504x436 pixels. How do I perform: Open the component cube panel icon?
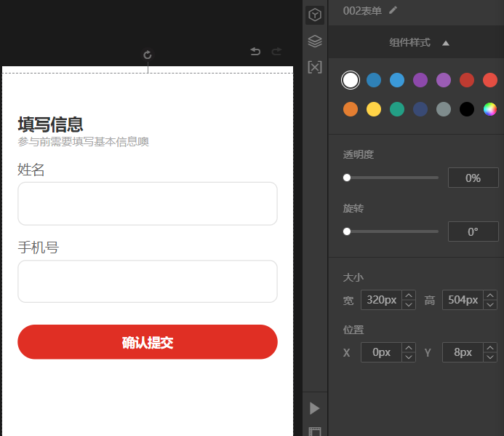click(x=315, y=15)
